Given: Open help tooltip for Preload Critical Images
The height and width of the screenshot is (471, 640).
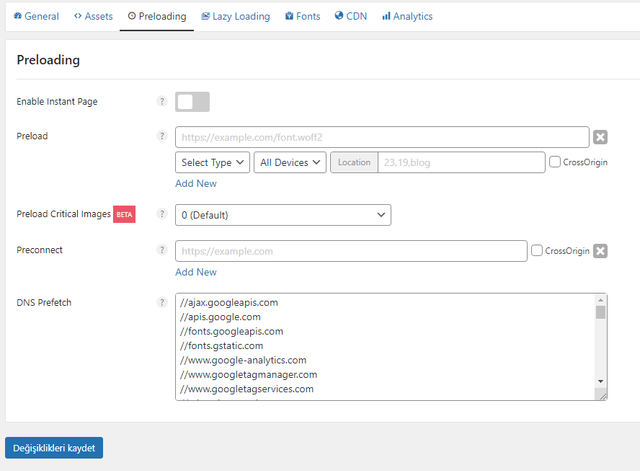Looking at the screenshot, I should coord(162,214).
